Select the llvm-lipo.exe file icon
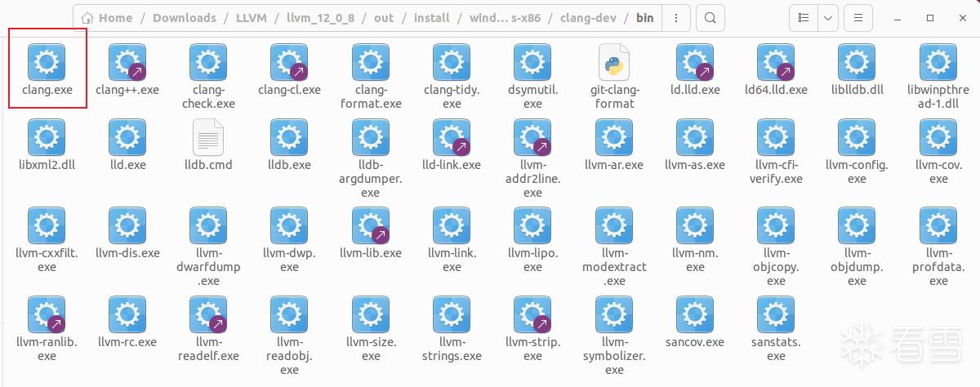 pos(532,225)
